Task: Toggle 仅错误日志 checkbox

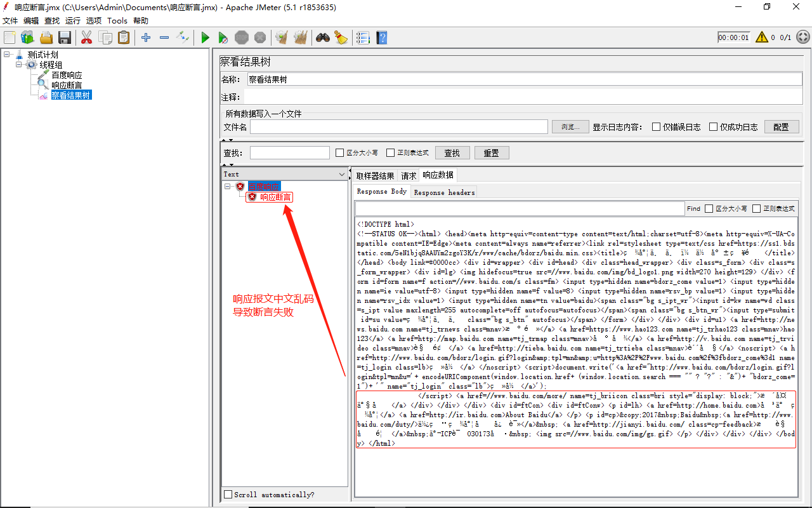Action: (657, 126)
